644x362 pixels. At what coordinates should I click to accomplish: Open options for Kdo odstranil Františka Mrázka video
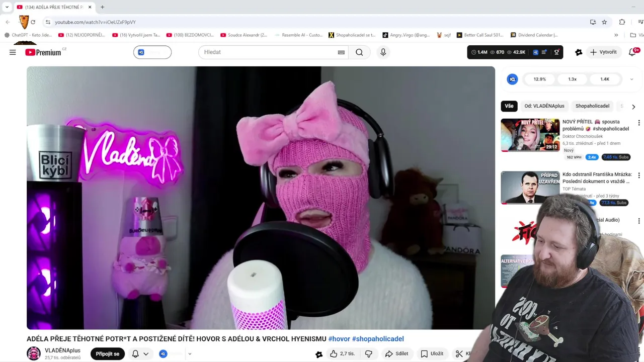(639, 175)
